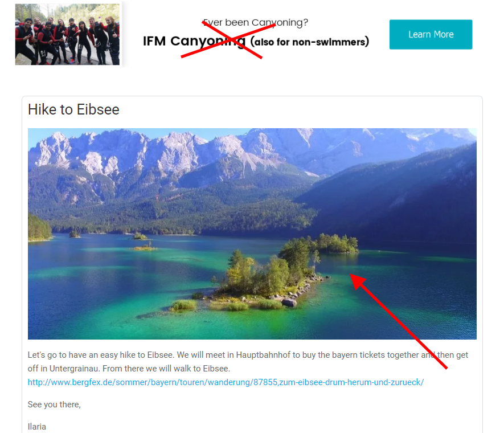The image size is (504, 433).
Task: Click the "(also for non-swimmers)" ad text
Action: tap(310, 42)
